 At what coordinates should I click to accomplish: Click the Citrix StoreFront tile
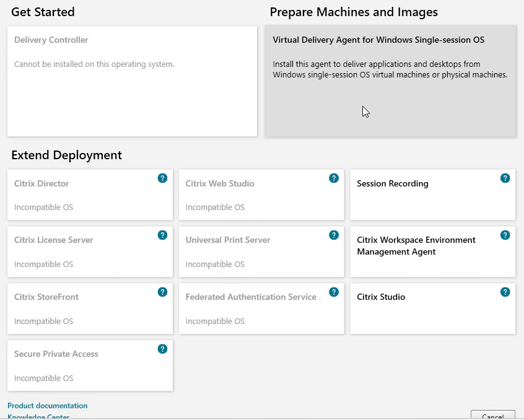[90, 308]
